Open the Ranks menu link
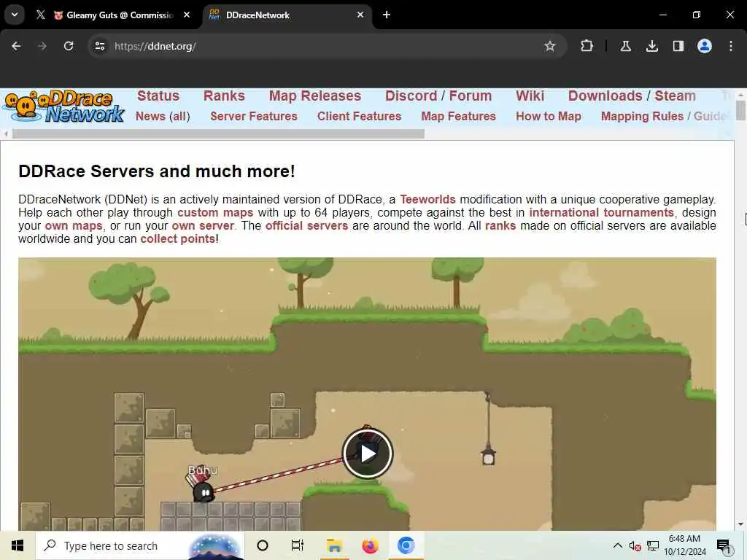747x560 pixels. pos(224,96)
